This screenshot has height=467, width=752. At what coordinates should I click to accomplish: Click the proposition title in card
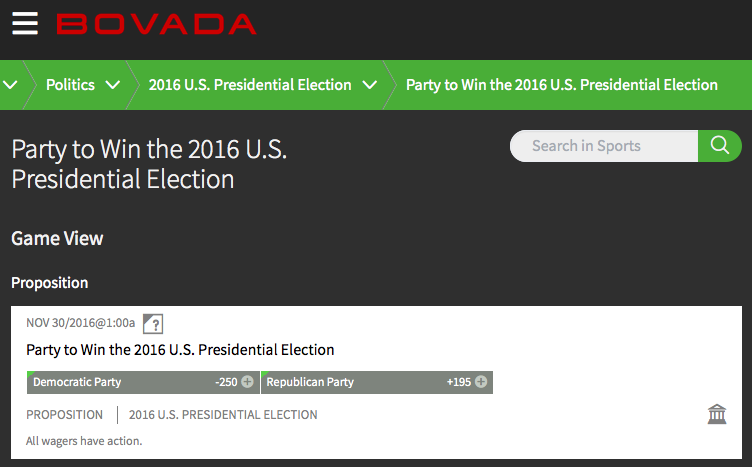pyautogui.click(x=180, y=350)
